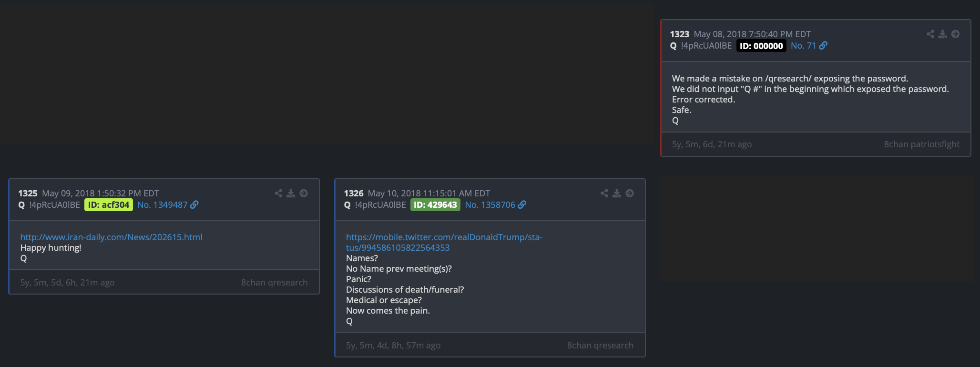980x367 pixels.
Task: Share post 1325 using share icon
Action: coord(278,193)
